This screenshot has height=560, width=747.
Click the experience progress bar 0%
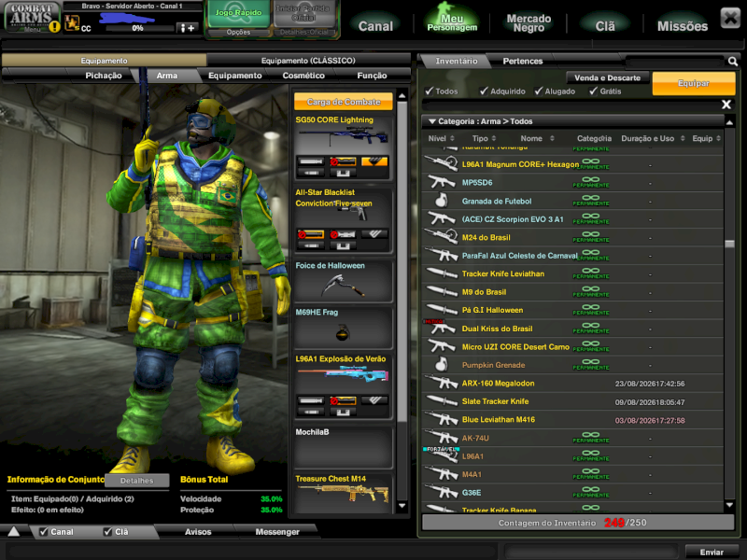(x=139, y=28)
